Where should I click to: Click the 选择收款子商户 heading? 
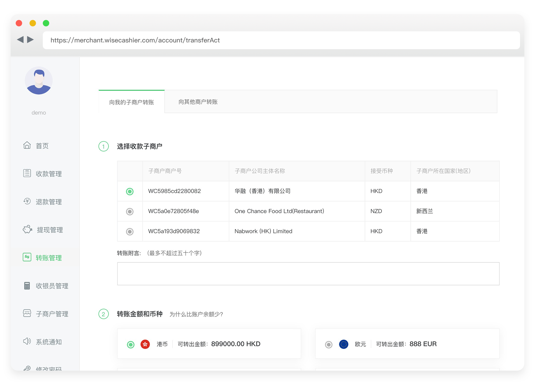coord(139,146)
